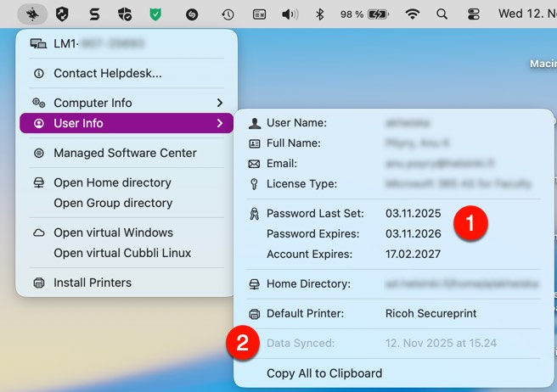
Task: Click the helpdesk utility menu bar icon
Action: click(32, 14)
